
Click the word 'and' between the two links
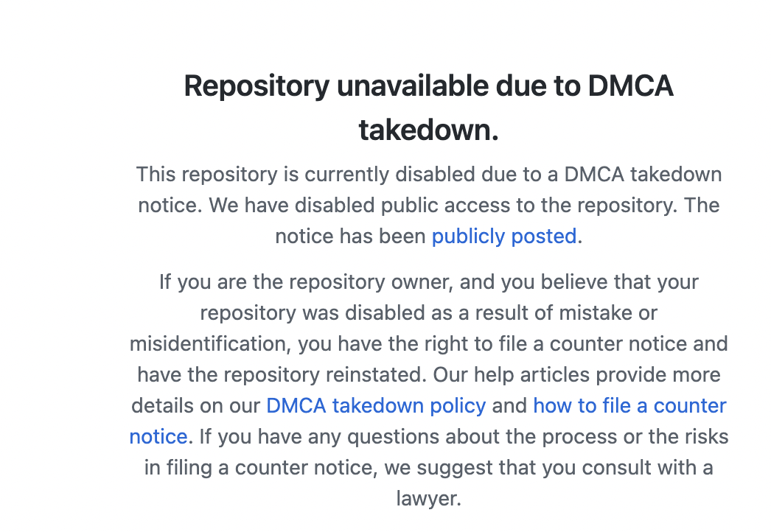click(509, 406)
